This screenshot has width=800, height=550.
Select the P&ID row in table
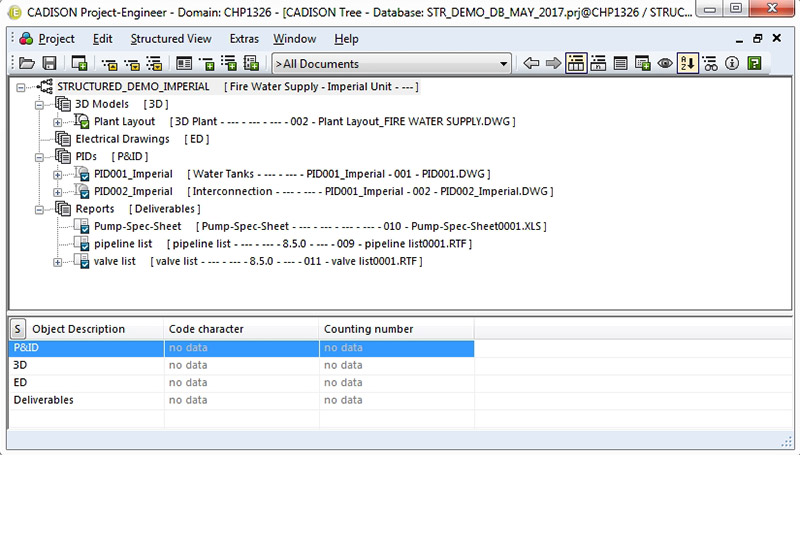click(242, 348)
